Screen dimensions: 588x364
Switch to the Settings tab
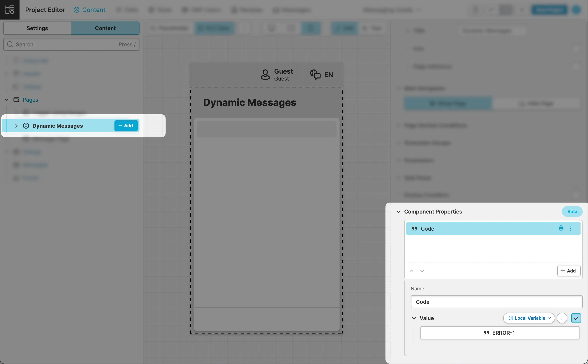point(37,28)
